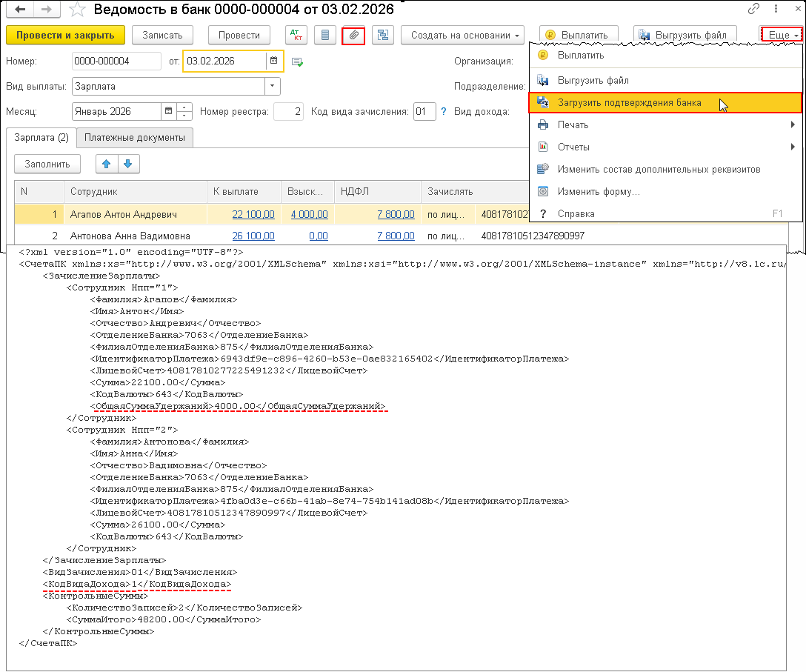Click the help question mark near Код вида зачисления

click(x=444, y=112)
